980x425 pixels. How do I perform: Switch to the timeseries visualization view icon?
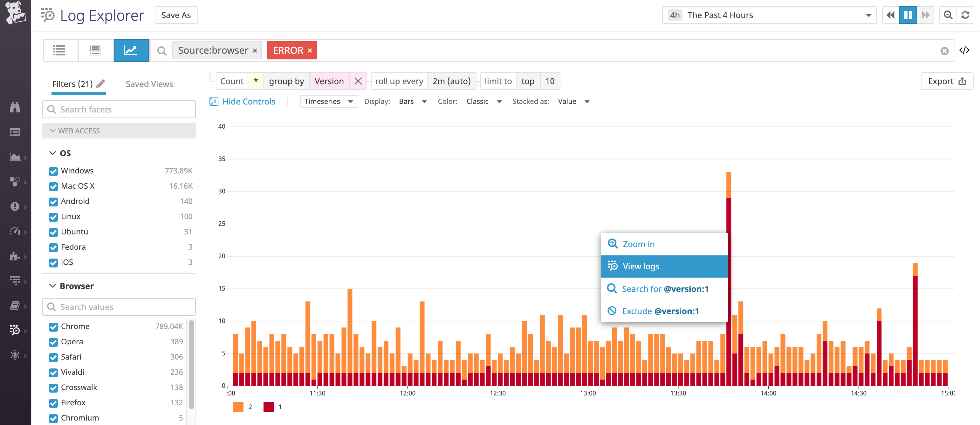click(x=131, y=50)
